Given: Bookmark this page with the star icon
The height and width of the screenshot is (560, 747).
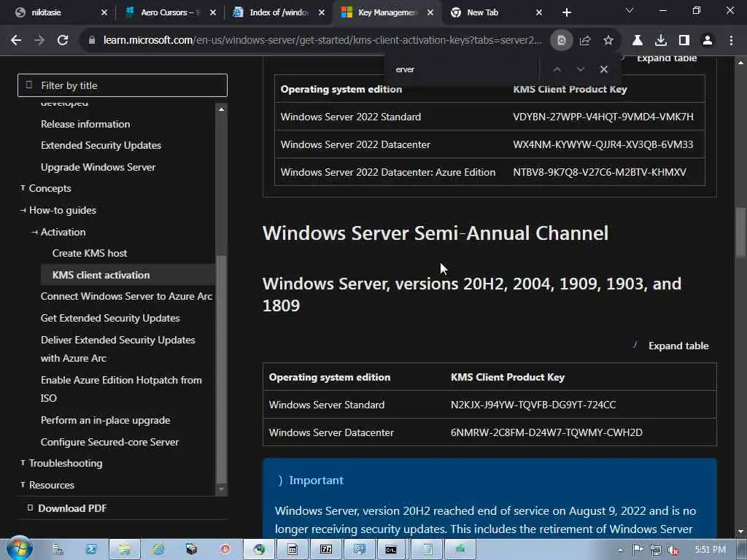Looking at the screenshot, I should 608,41.
